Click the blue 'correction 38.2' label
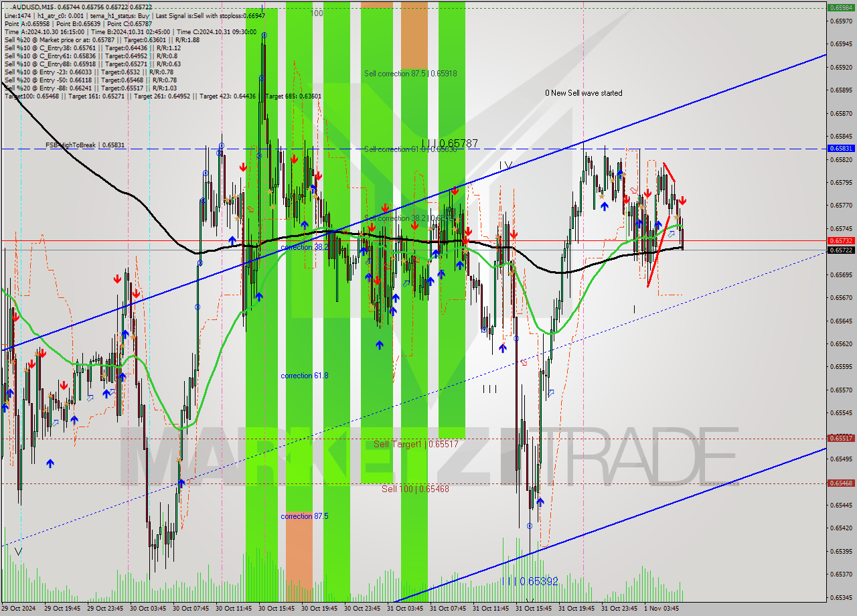 [x=305, y=247]
